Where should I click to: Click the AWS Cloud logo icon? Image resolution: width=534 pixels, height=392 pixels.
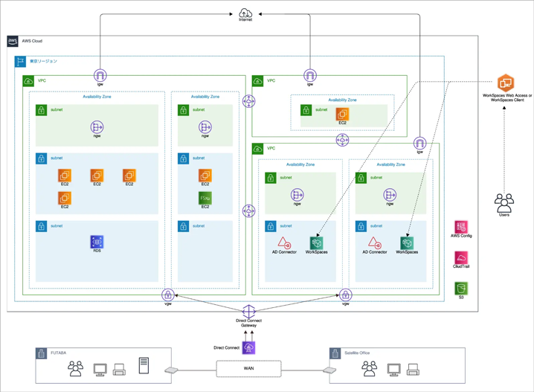pyautogui.click(x=13, y=42)
